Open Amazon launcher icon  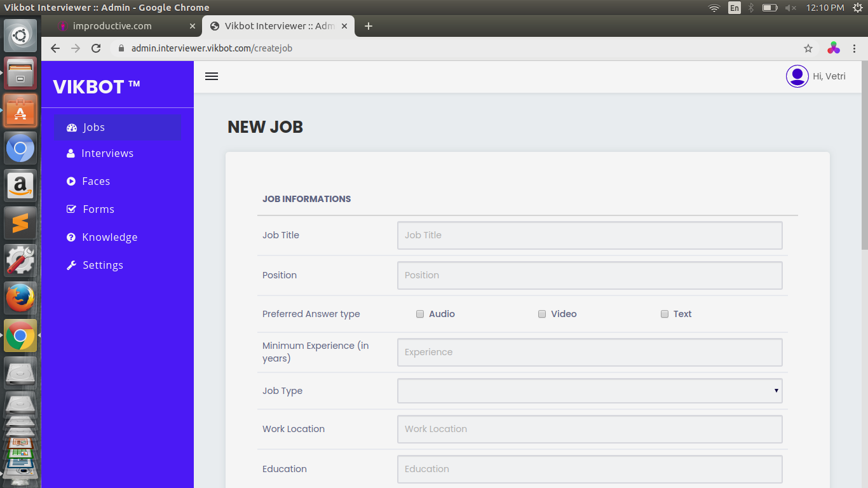(20, 186)
